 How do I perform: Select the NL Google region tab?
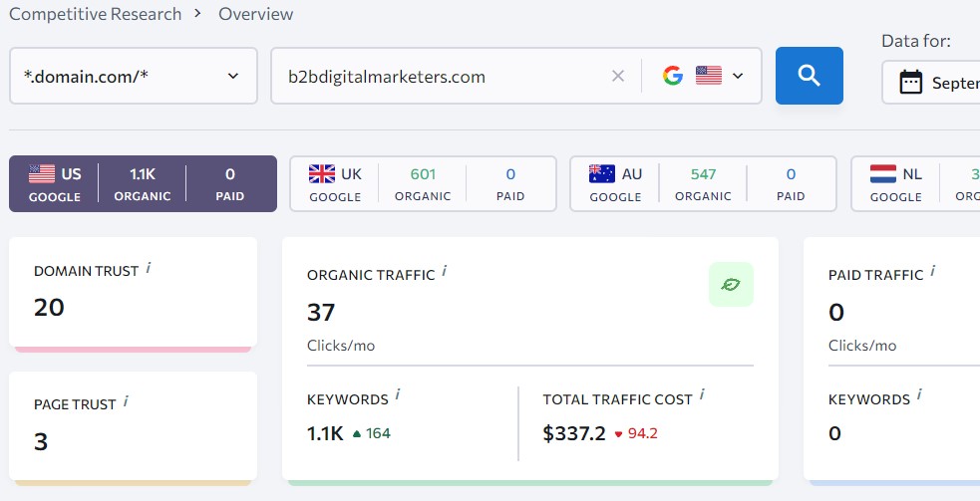click(915, 183)
